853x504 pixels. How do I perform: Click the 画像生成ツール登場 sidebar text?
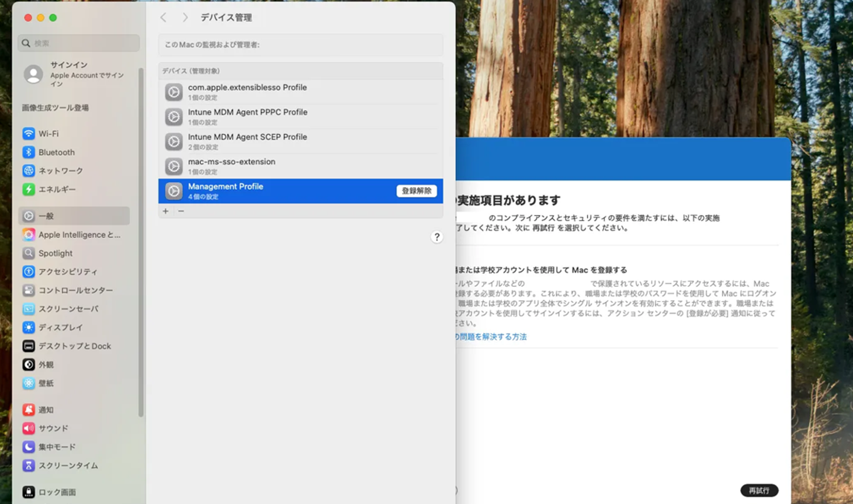tap(56, 108)
